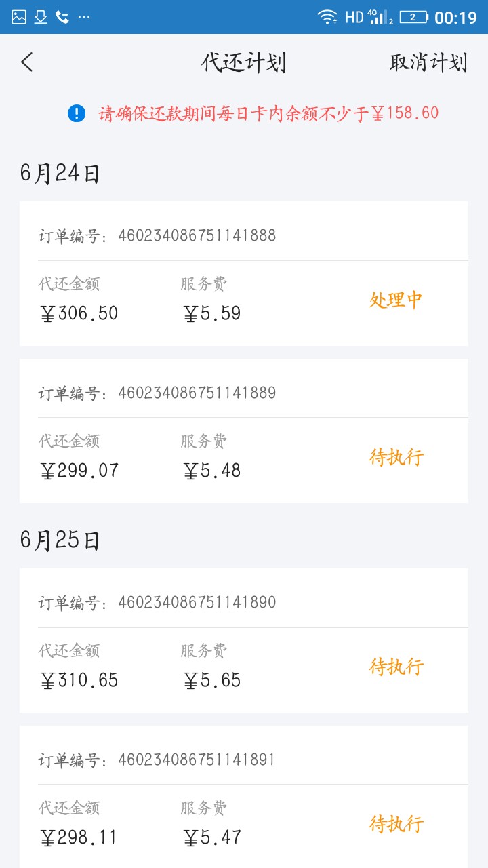Tap the 代还计划 page title

click(x=244, y=62)
